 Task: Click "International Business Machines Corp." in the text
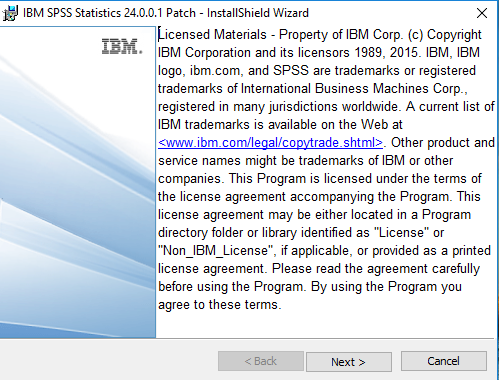(353, 89)
